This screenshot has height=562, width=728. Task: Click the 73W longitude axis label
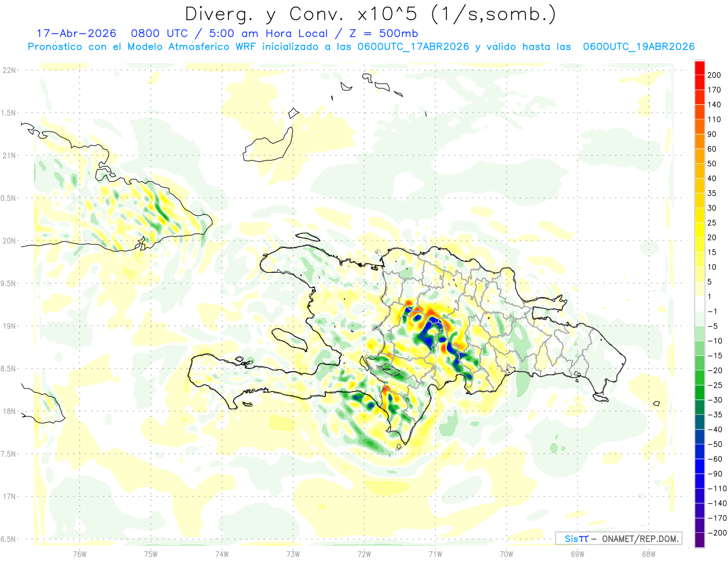tap(293, 554)
